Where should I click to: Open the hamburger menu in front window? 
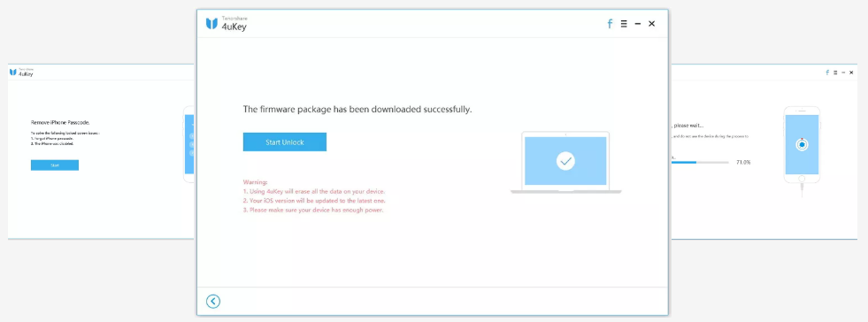[624, 24]
